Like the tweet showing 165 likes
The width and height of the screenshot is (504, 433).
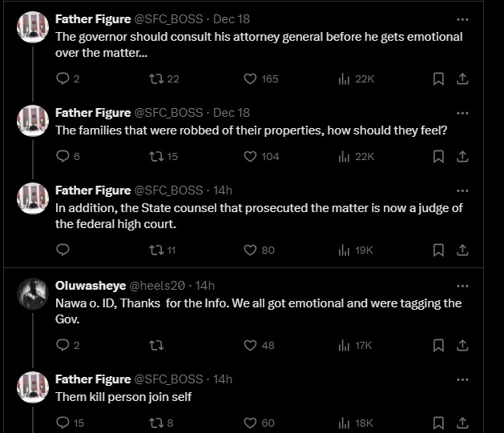click(x=250, y=78)
